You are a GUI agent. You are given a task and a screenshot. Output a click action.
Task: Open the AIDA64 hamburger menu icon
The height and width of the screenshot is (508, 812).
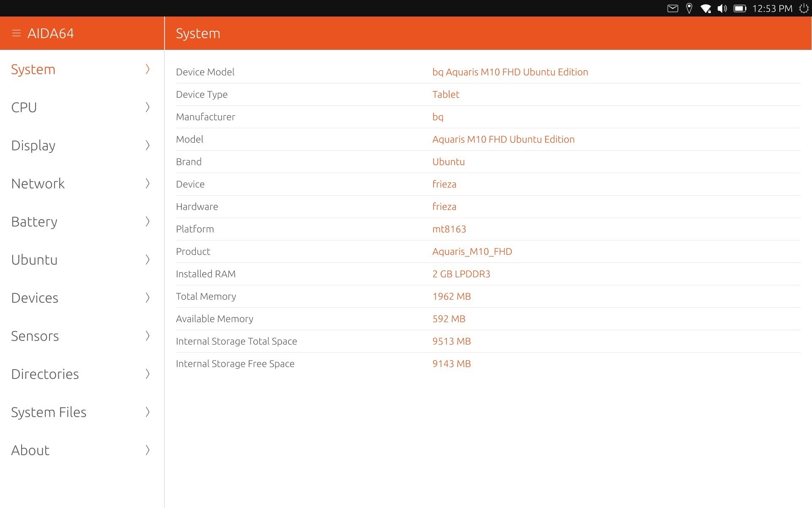click(16, 33)
